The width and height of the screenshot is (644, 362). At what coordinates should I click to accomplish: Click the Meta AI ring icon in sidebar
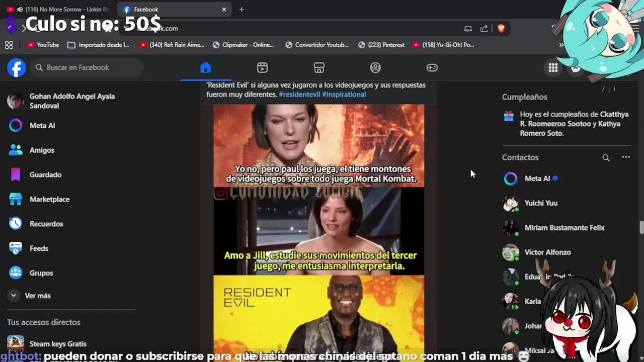pos(16,126)
